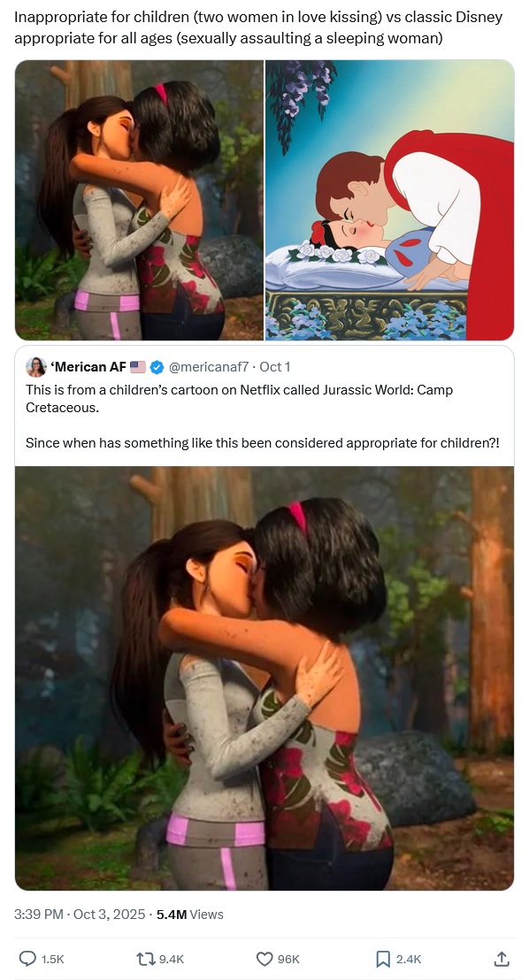Click the quoted tweet text about Camp Cretaceous

tap(263, 417)
